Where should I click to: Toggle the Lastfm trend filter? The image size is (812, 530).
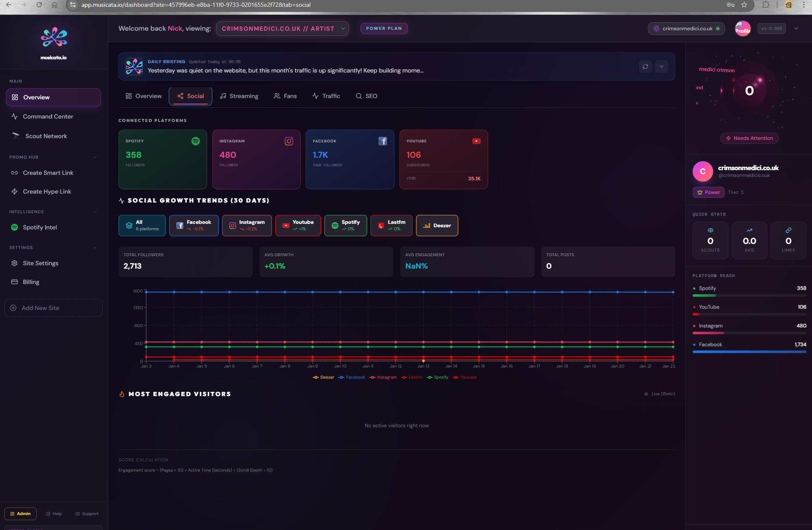[x=391, y=226]
